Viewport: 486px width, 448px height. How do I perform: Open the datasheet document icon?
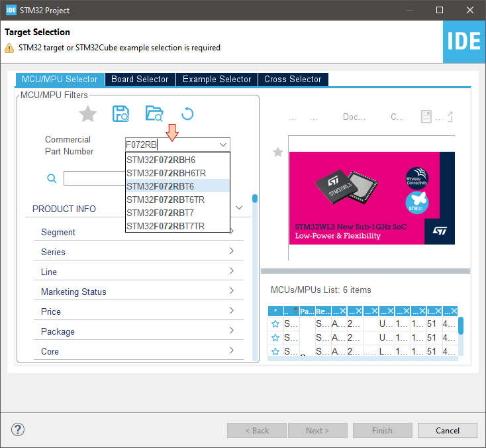[426, 117]
